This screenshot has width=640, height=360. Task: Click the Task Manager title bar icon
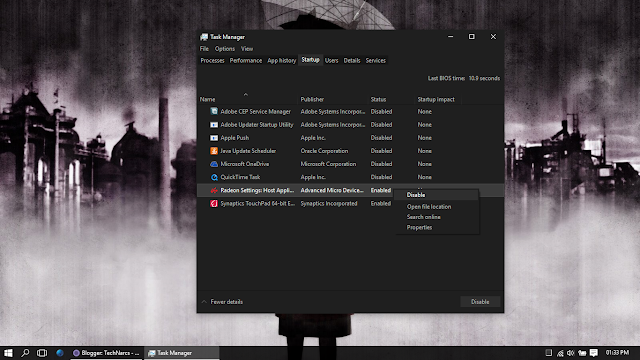click(x=204, y=37)
